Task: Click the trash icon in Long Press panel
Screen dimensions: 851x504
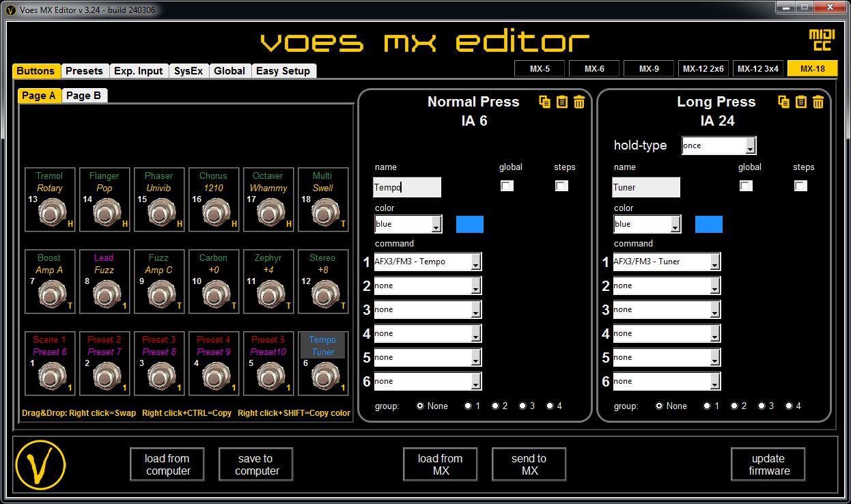Action: pos(818,102)
